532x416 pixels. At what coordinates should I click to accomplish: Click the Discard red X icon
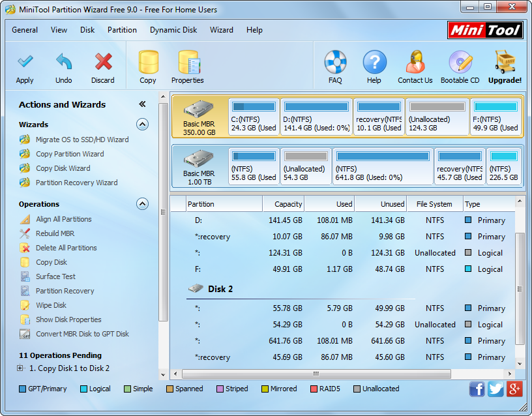point(103,61)
